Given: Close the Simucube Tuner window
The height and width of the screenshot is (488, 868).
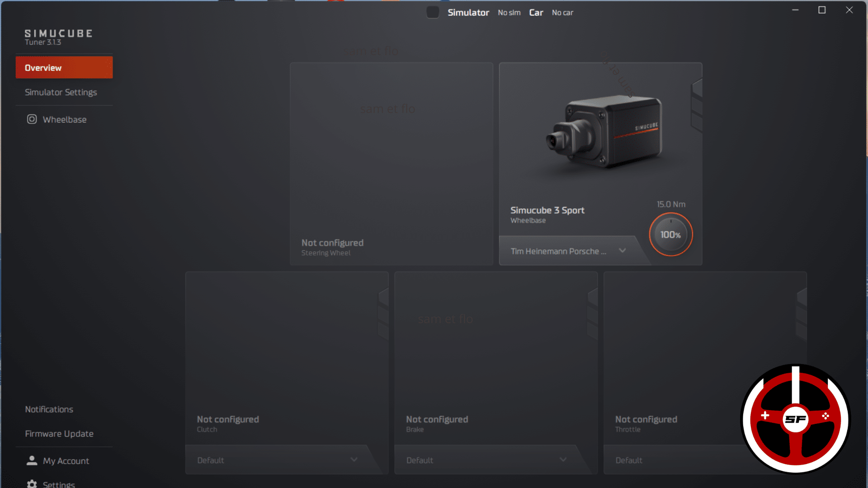Looking at the screenshot, I should (x=849, y=10).
